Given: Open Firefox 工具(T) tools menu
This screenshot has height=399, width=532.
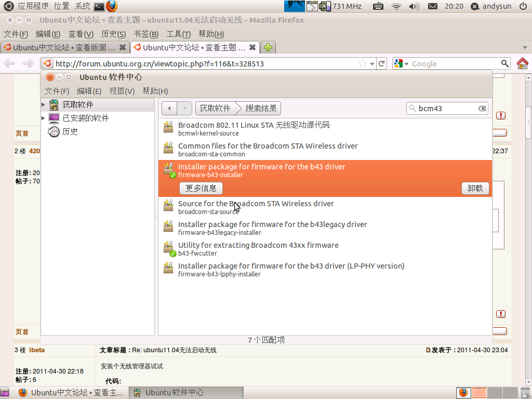Looking at the screenshot, I should click(x=179, y=34).
